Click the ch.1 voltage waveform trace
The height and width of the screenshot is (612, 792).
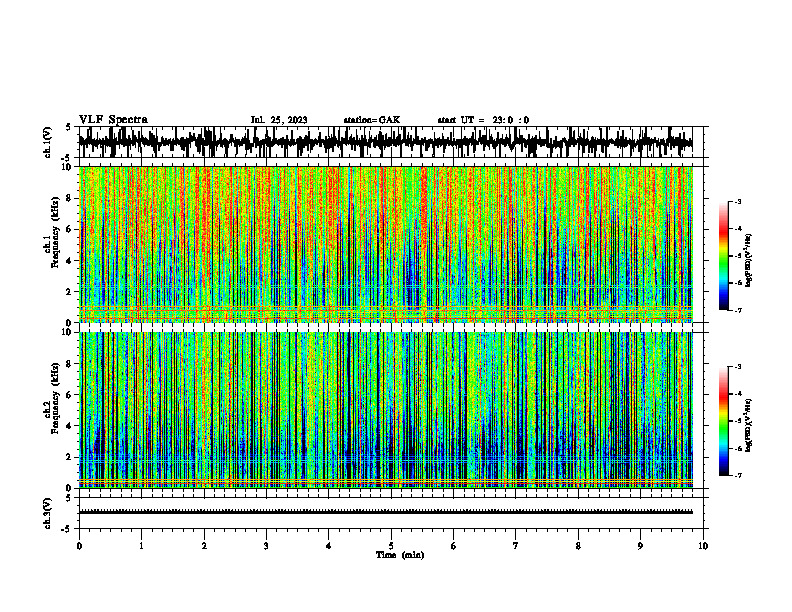click(x=385, y=142)
